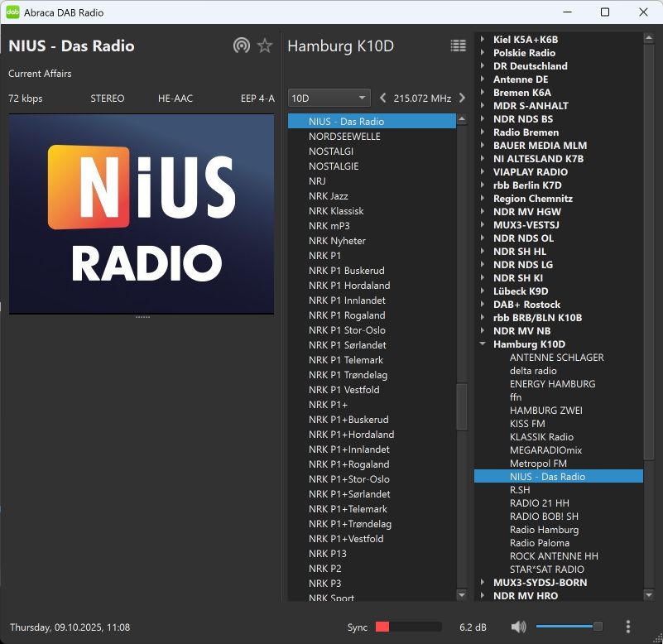Toggle the favorite star for NIUS

[x=265, y=46]
